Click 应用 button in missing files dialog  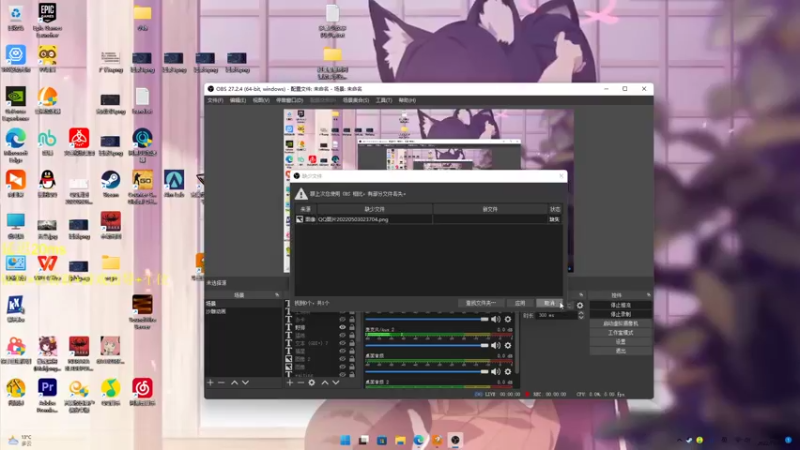point(520,303)
